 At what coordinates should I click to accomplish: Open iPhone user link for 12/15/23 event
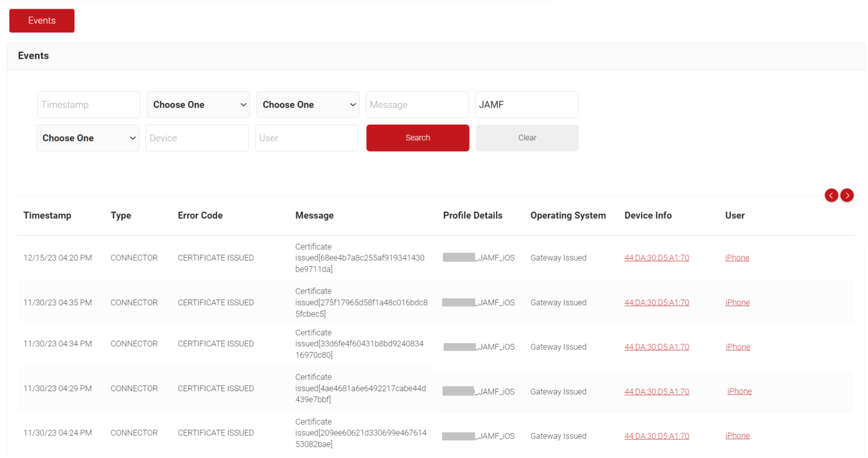[737, 258]
